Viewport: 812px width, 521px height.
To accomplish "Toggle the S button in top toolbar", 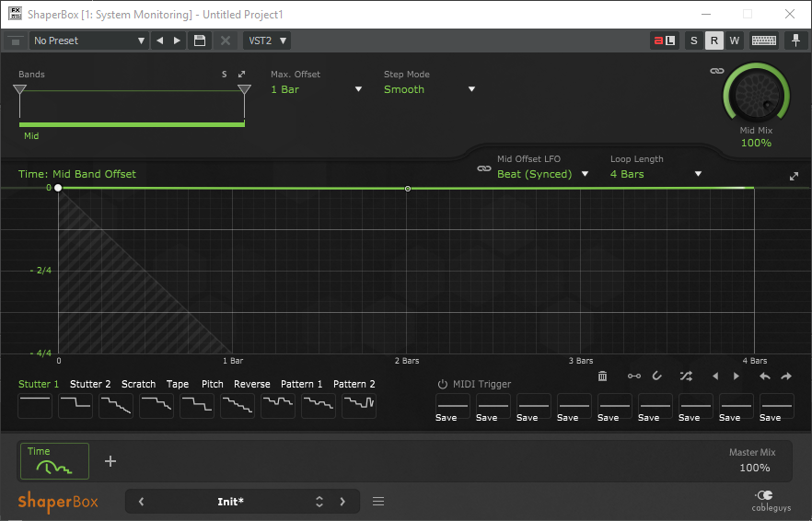I will coord(693,41).
